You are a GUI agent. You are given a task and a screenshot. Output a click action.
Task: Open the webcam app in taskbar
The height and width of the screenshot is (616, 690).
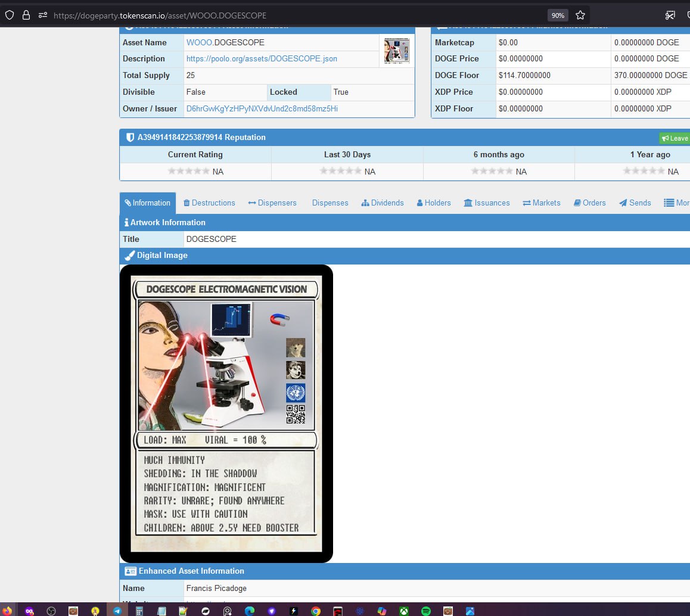coord(228,611)
